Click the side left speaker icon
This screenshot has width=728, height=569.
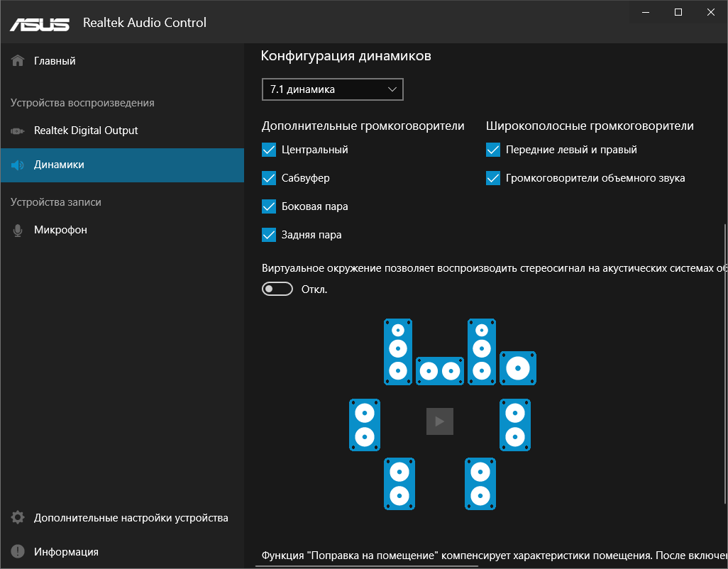[365, 424]
